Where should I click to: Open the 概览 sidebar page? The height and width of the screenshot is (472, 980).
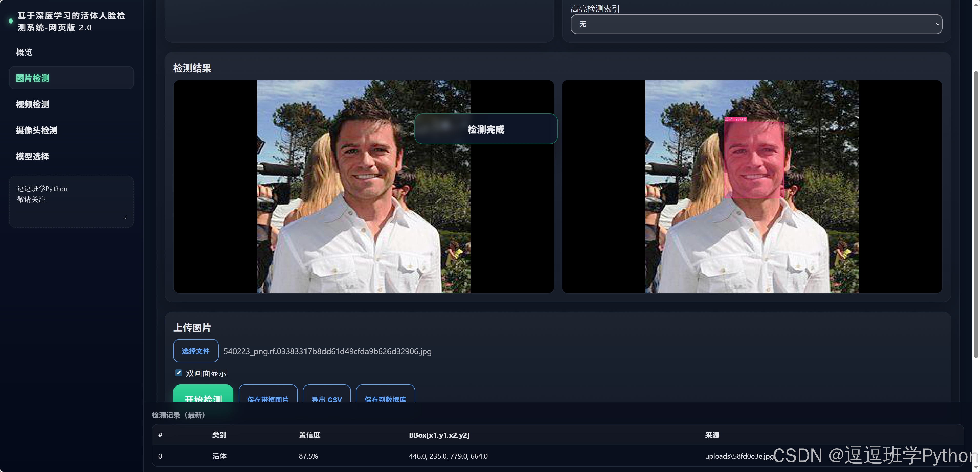coord(24,52)
